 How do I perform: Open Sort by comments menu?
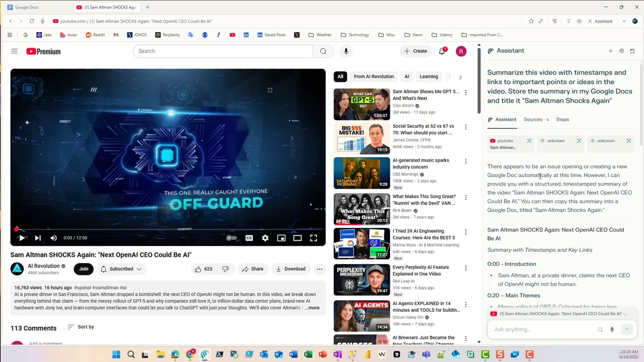81,327
